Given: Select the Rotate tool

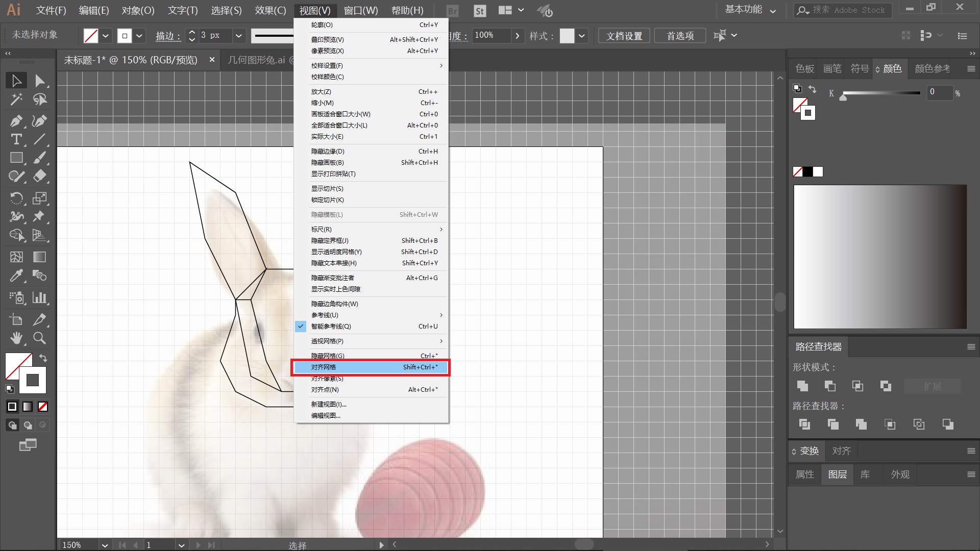Looking at the screenshot, I should [16, 198].
